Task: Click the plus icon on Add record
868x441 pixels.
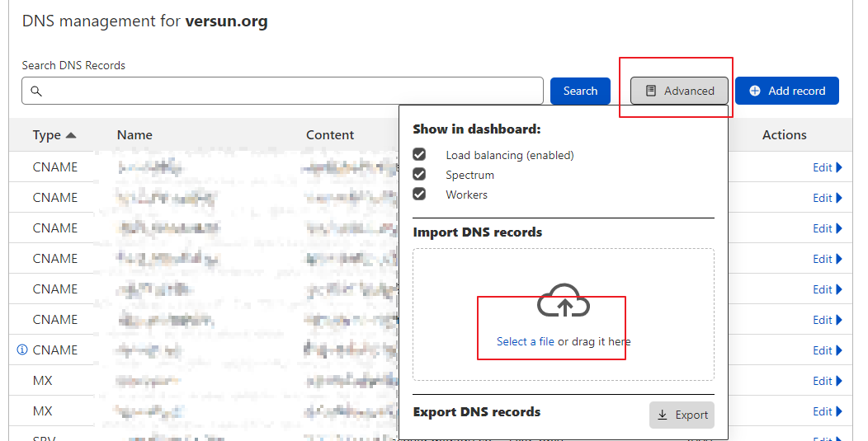Action: tap(755, 91)
